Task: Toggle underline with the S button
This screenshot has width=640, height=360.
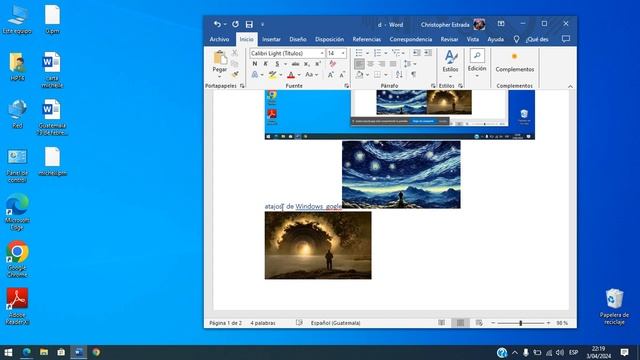Action: pyautogui.click(x=277, y=64)
